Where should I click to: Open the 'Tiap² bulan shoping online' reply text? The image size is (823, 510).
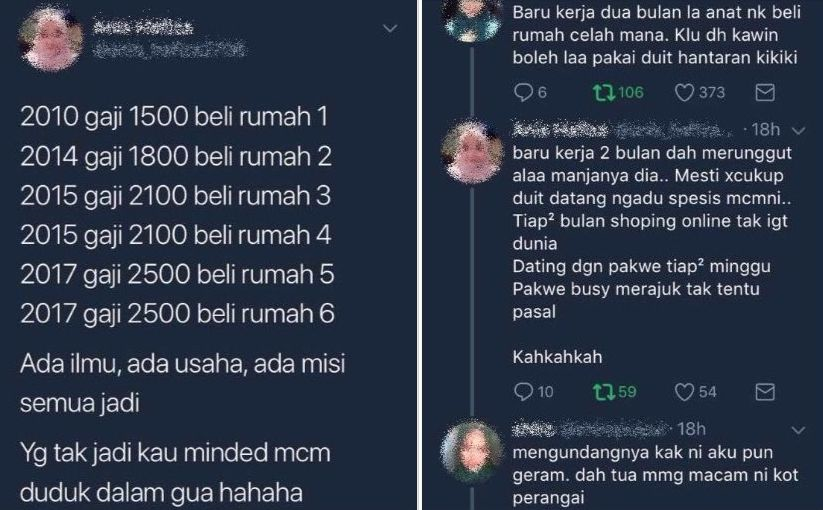(650, 231)
